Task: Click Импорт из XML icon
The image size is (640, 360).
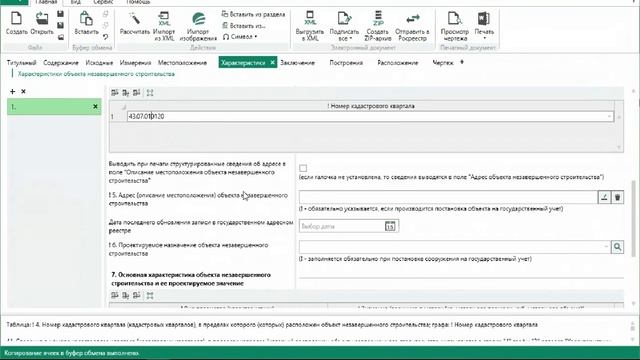Action: (x=164, y=27)
